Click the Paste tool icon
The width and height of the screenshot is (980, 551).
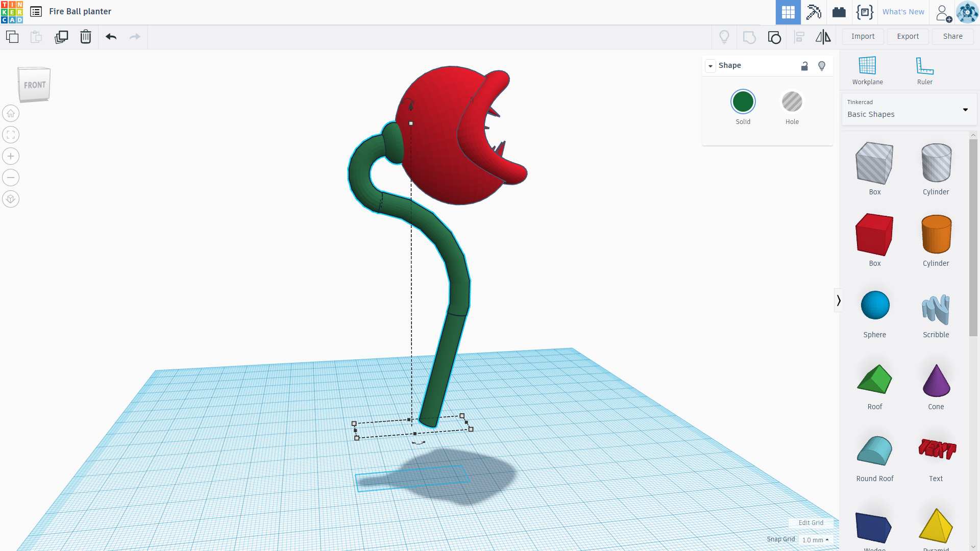coord(36,37)
